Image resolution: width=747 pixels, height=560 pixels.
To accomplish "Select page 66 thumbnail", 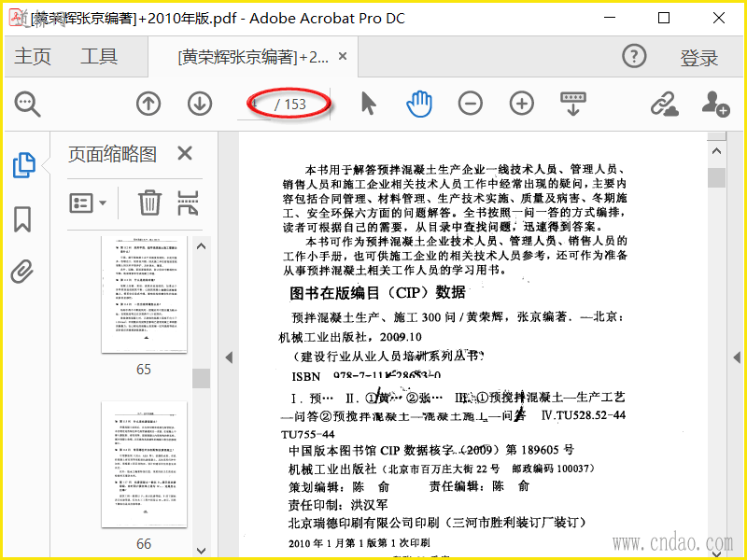I will [x=145, y=464].
